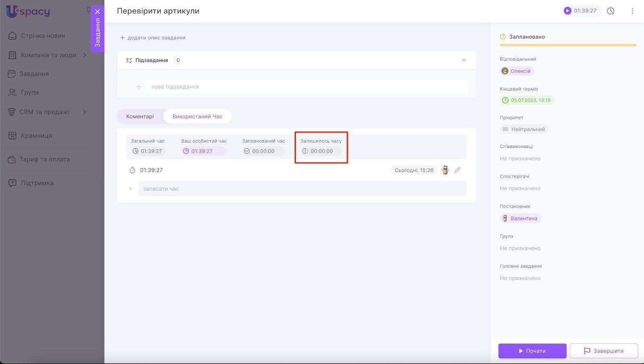Open Стрічка новин in the sidebar
Screen dimensions: 644x364
coord(43,36)
